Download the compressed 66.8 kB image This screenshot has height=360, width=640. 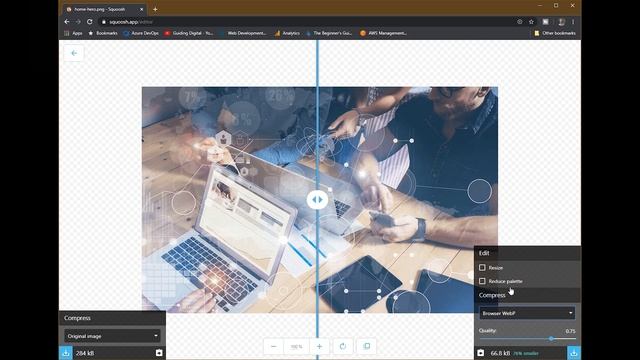point(574,353)
